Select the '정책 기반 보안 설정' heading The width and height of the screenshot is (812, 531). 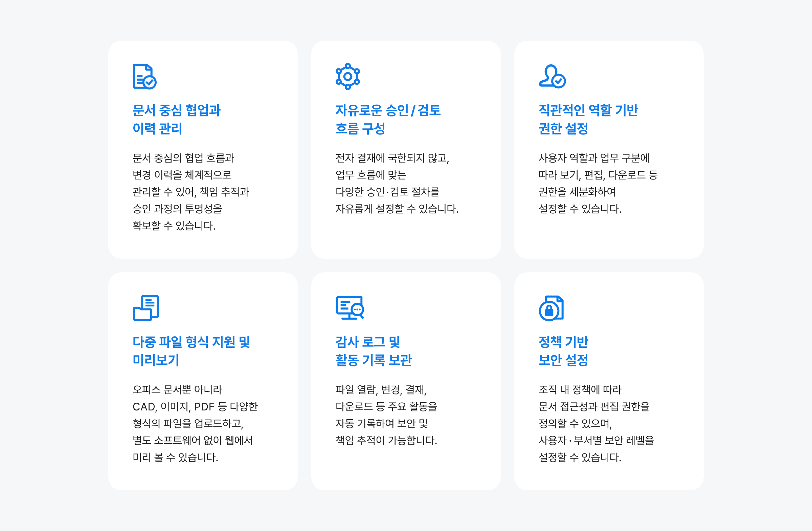pos(563,351)
